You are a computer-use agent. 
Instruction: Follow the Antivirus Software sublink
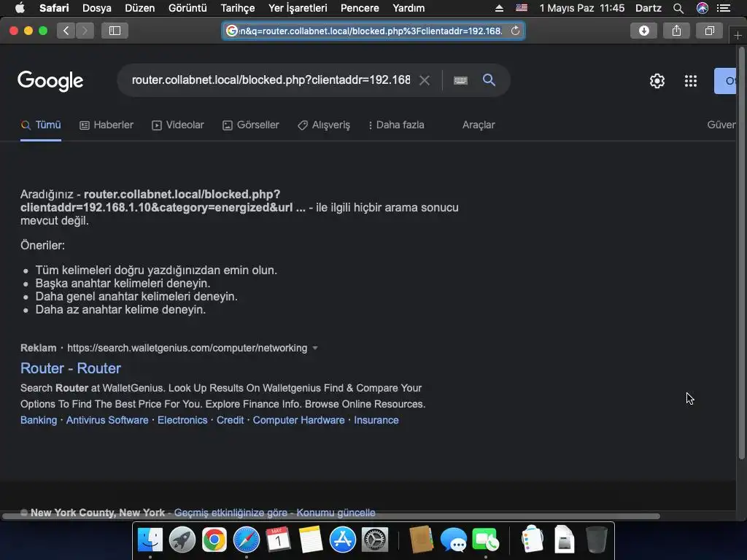[x=107, y=420]
